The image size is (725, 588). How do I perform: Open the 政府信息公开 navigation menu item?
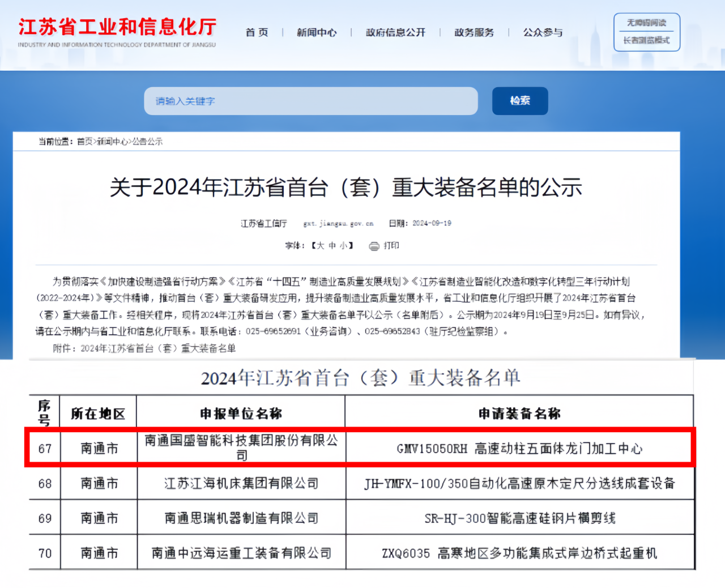(395, 32)
